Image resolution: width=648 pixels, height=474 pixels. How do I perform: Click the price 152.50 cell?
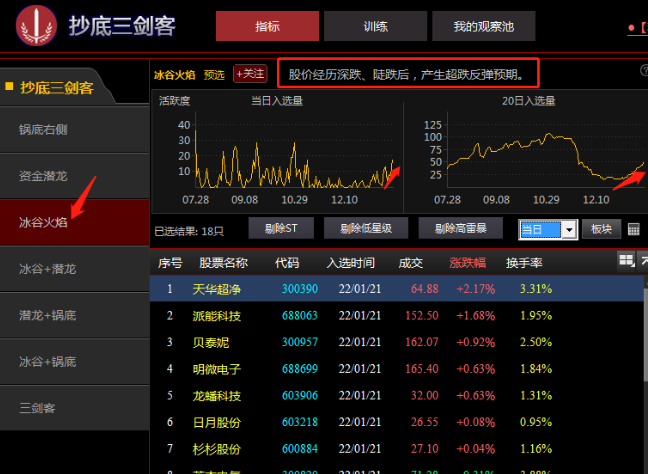point(422,316)
